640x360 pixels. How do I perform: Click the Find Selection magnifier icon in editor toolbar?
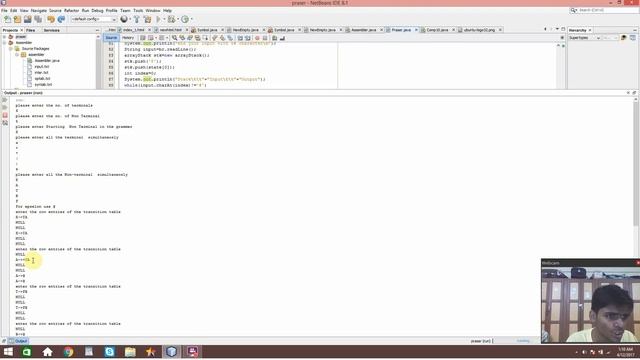point(174,38)
